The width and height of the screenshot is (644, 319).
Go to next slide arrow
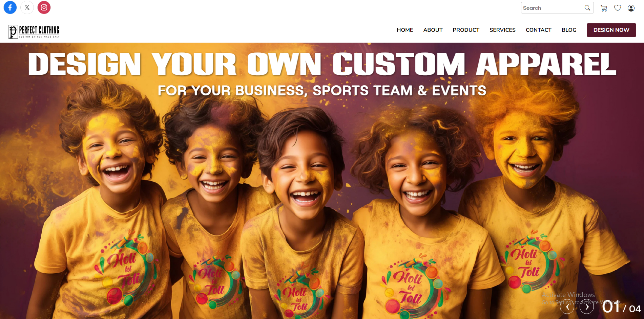click(x=587, y=307)
